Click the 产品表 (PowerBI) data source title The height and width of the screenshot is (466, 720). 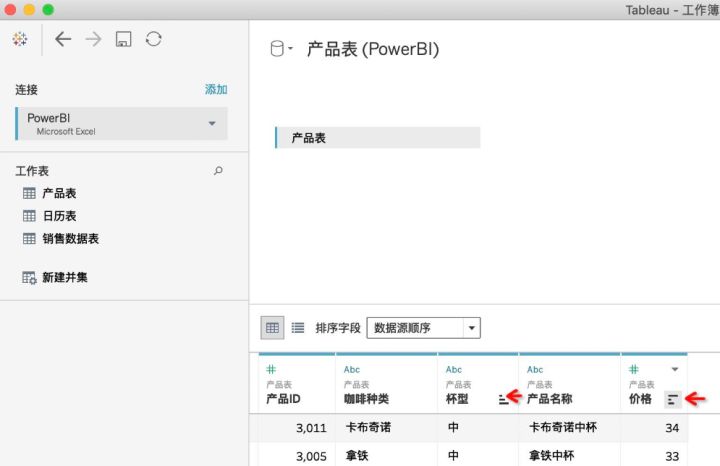(373, 49)
